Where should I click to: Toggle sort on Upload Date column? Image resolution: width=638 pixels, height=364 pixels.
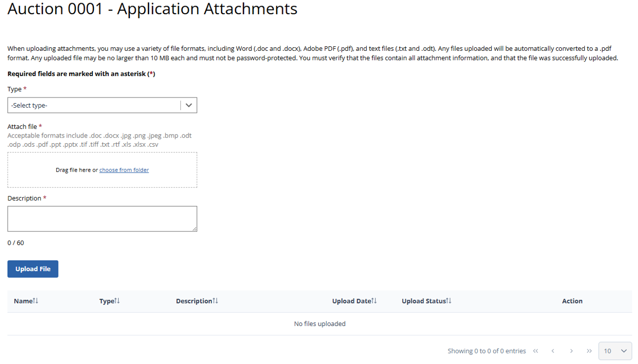(374, 301)
